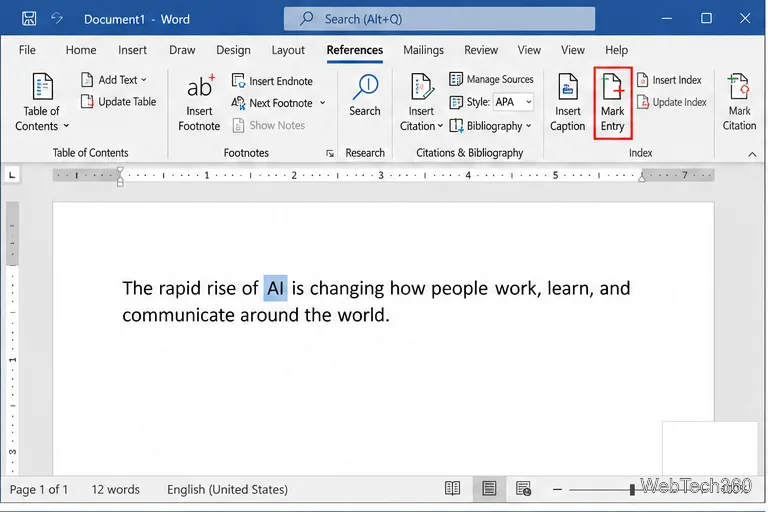Viewport: 768px width, 512px height.
Task: Click the right indent marker on ruler
Action: 642,178
